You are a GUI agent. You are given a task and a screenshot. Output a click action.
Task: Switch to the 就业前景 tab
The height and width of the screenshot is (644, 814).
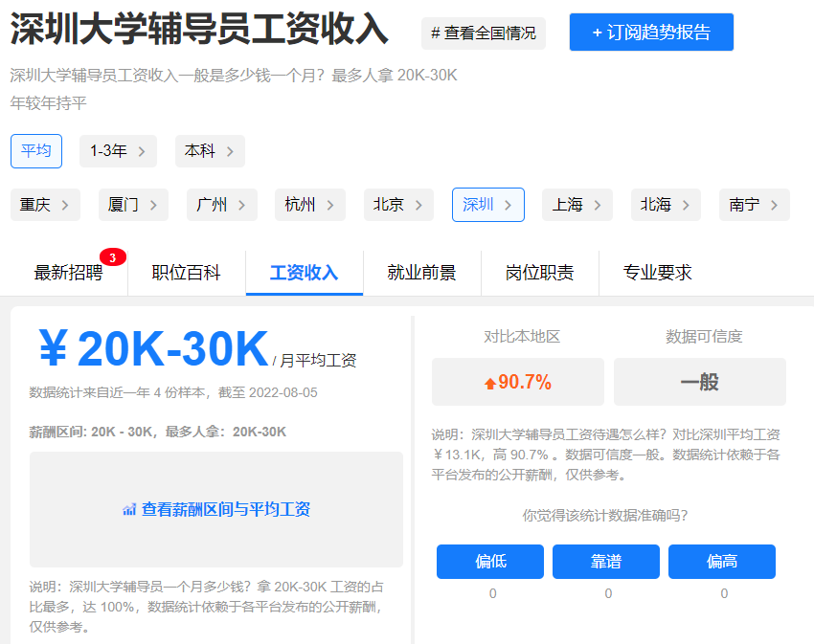(x=422, y=273)
